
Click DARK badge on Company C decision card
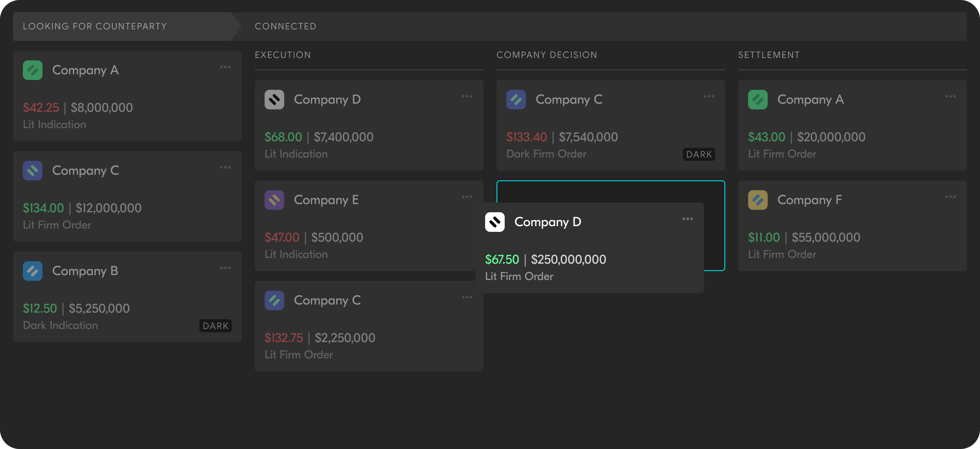699,154
